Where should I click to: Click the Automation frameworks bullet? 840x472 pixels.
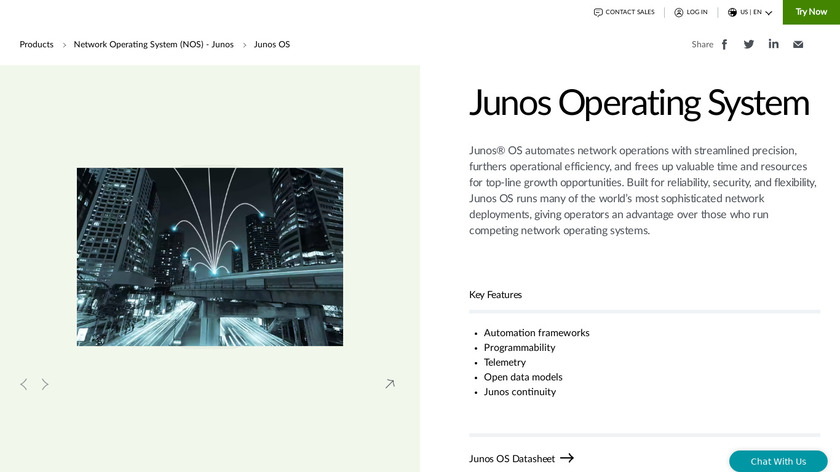tap(536, 333)
